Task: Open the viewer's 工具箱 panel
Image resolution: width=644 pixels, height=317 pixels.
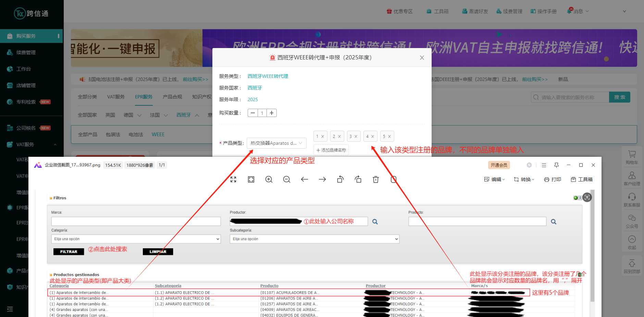Action: click(582, 179)
